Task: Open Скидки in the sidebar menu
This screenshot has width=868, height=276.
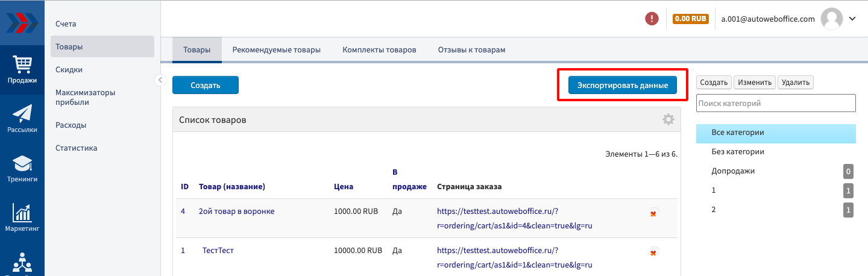Action: (69, 70)
